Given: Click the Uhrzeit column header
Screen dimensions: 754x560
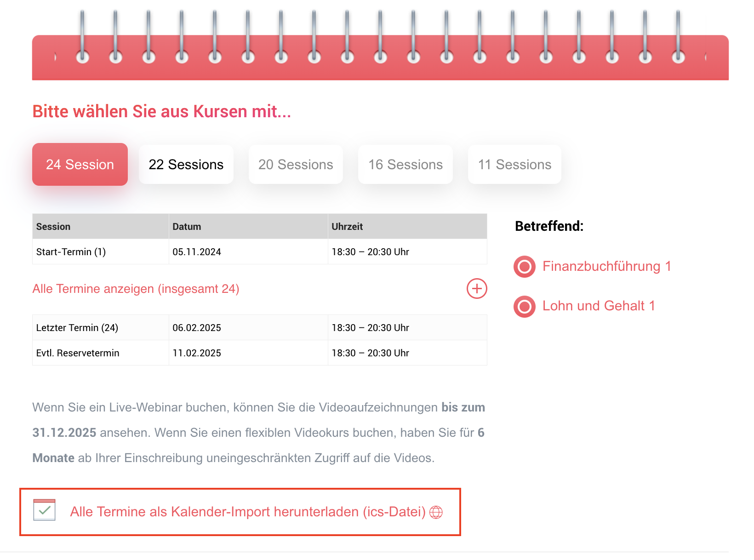Looking at the screenshot, I should click(x=407, y=226).
